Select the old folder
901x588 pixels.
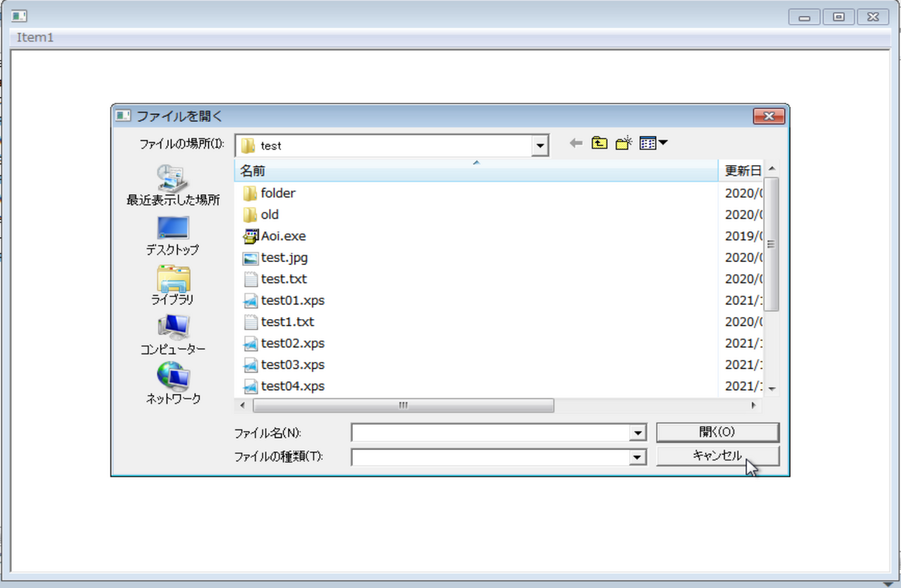[x=261, y=215]
